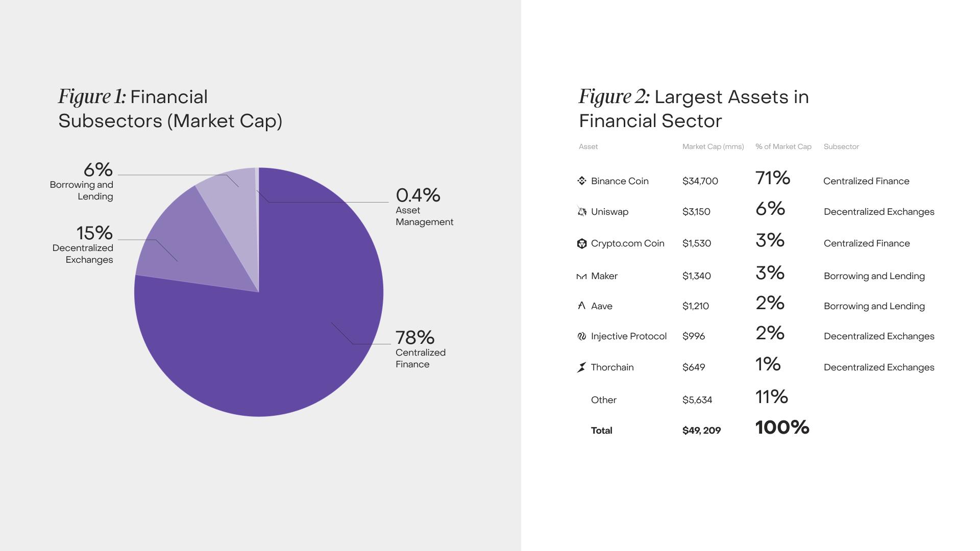Click the Crypto.com Coin hexagon icon
Viewport: 980px width, 551px height.
coord(581,243)
